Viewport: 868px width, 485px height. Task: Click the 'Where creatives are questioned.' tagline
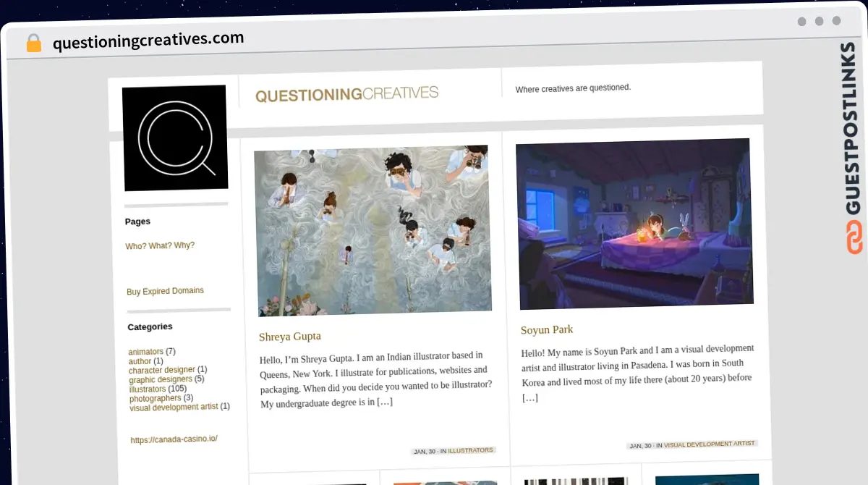tap(573, 88)
